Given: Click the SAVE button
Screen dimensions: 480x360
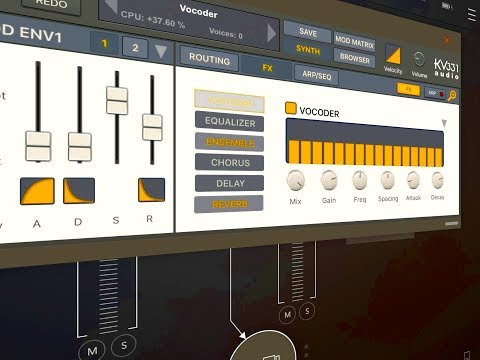Looking at the screenshot, I should click(307, 32).
